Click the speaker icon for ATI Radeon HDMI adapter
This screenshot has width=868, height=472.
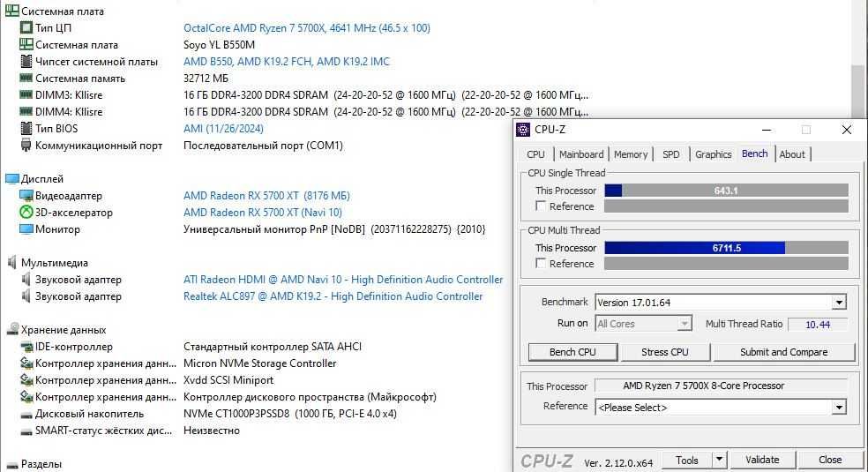click(x=26, y=279)
